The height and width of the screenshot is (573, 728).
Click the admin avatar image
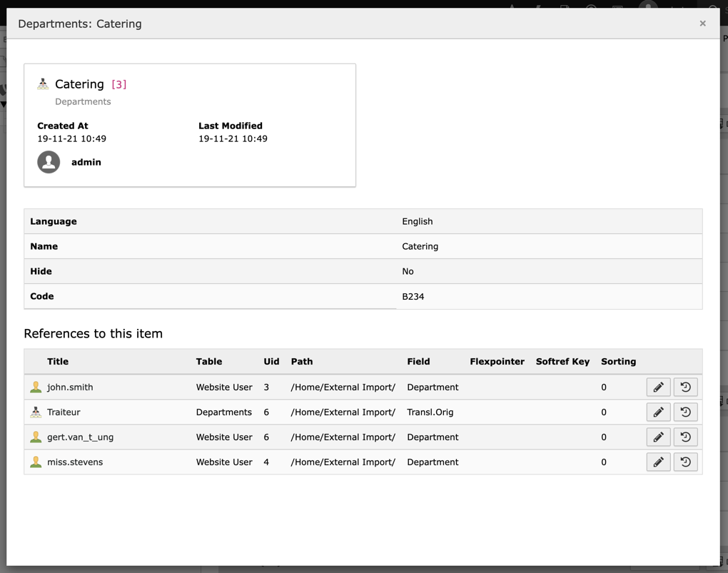[48, 162]
